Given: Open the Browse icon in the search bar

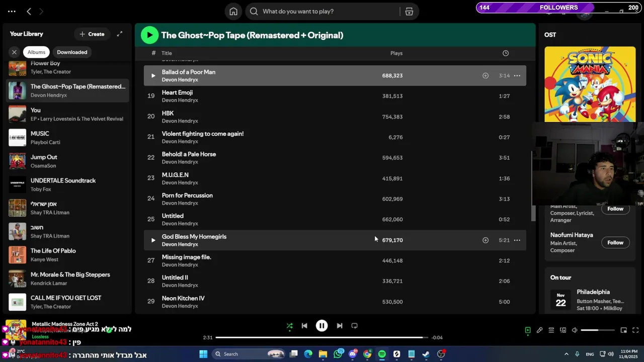Looking at the screenshot, I should (409, 12).
